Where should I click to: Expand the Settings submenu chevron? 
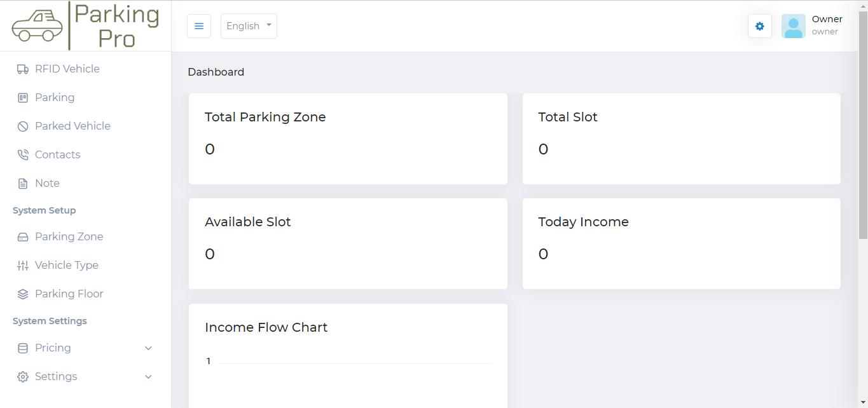pos(148,377)
